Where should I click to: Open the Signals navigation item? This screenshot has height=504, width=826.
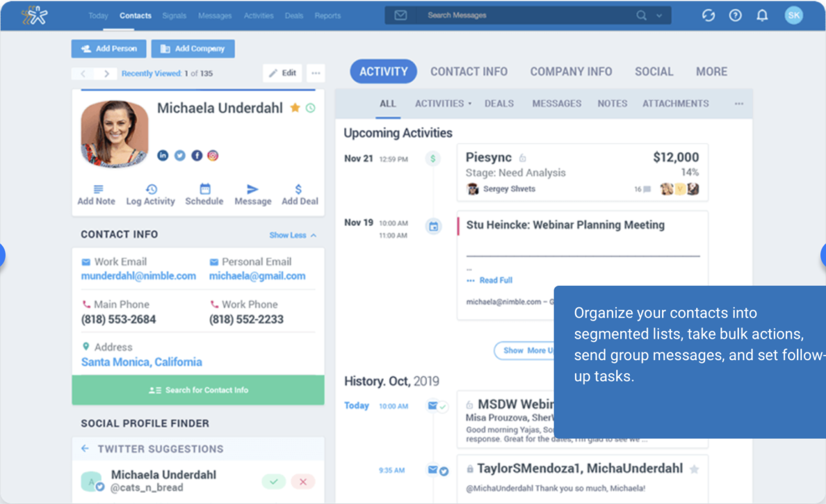175,15
